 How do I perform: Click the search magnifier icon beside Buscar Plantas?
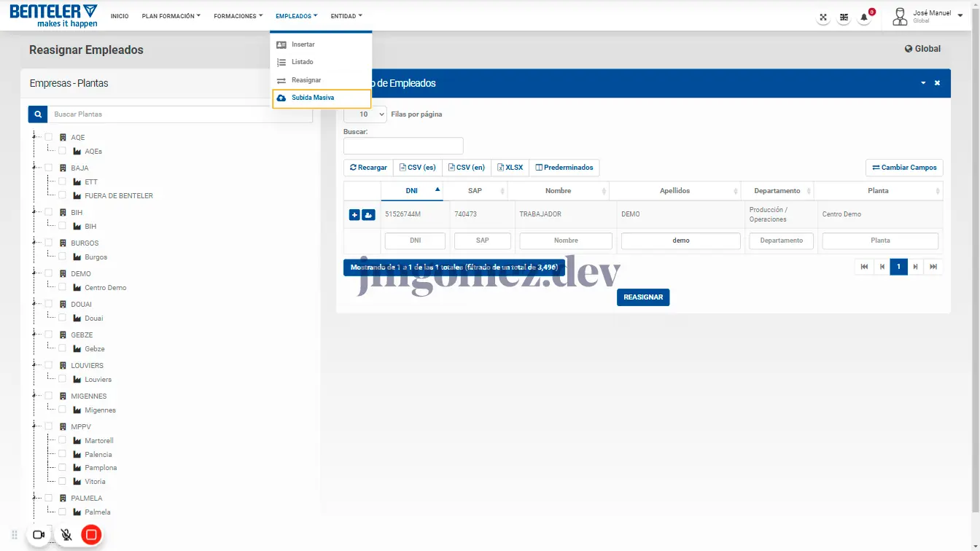tap(38, 114)
